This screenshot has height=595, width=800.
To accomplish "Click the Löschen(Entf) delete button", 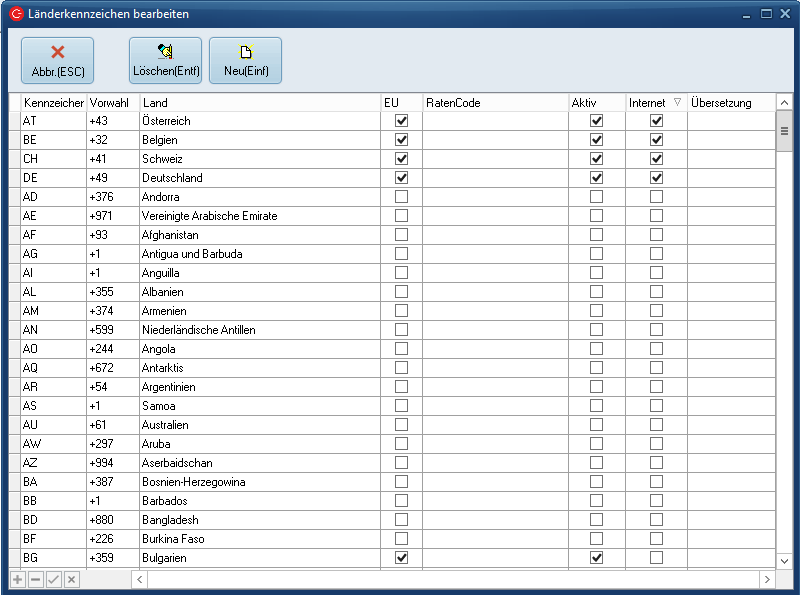I will (x=165, y=60).
